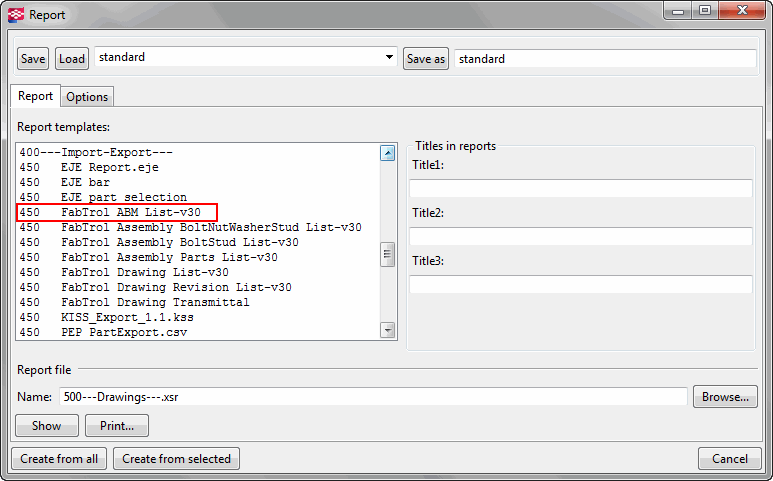Click the Title3 input field
Screen dimensions: 773x481
(581, 284)
